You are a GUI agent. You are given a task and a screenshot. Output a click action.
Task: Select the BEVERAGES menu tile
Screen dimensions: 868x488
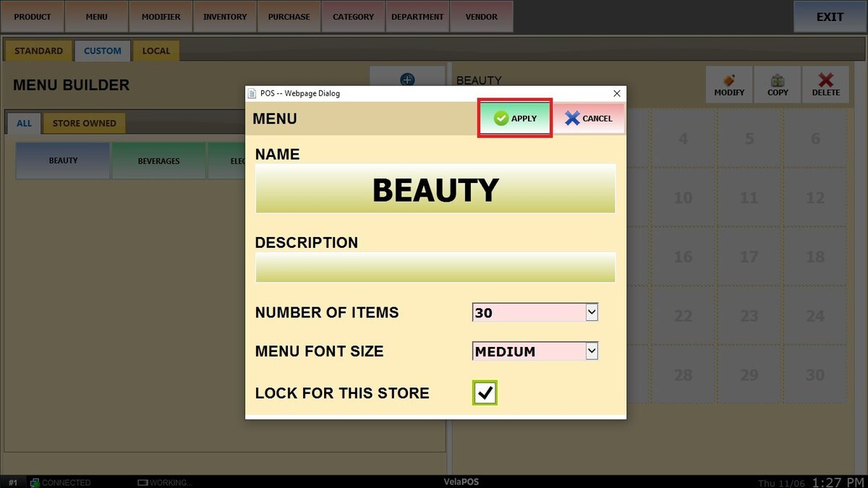158,160
